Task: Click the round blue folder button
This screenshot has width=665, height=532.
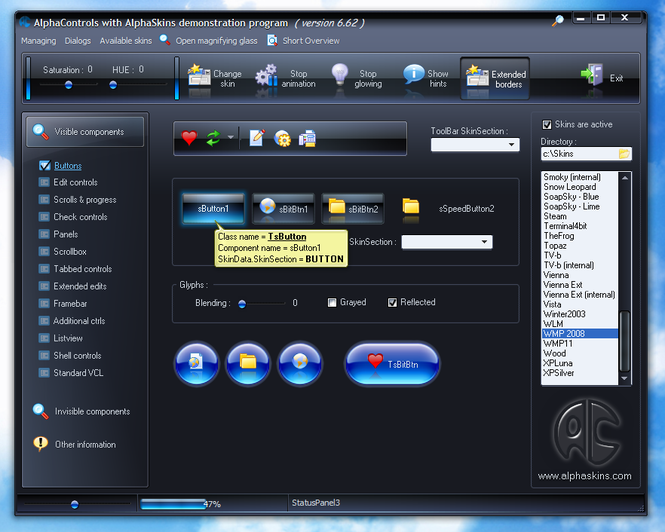Action: pyautogui.click(x=248, y=364)
